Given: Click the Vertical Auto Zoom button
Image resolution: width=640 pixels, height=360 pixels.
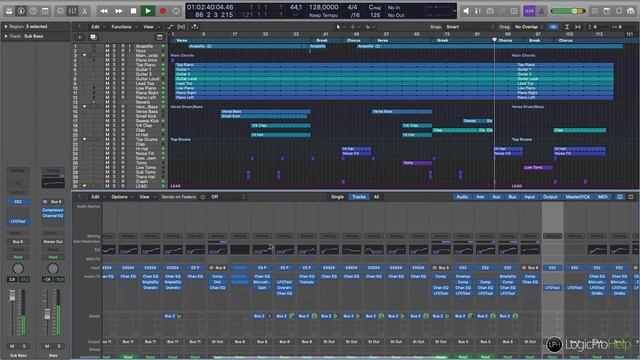Looking at the screenshot, I should [567, 27].
